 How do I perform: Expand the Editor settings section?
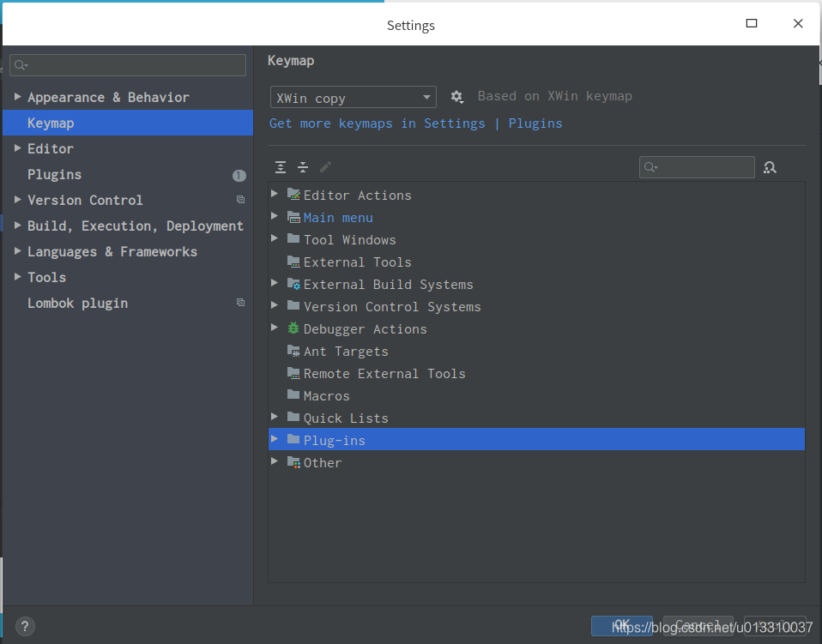17,148
